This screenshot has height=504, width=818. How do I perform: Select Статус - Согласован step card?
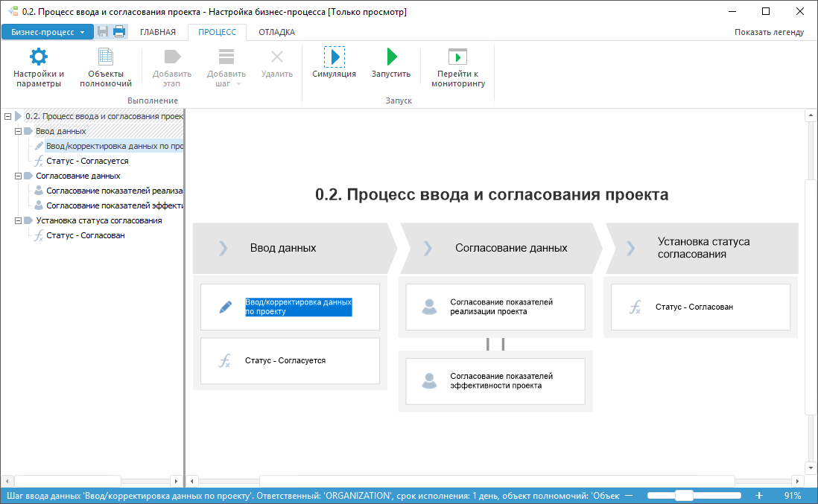click(x=700, y=307)
